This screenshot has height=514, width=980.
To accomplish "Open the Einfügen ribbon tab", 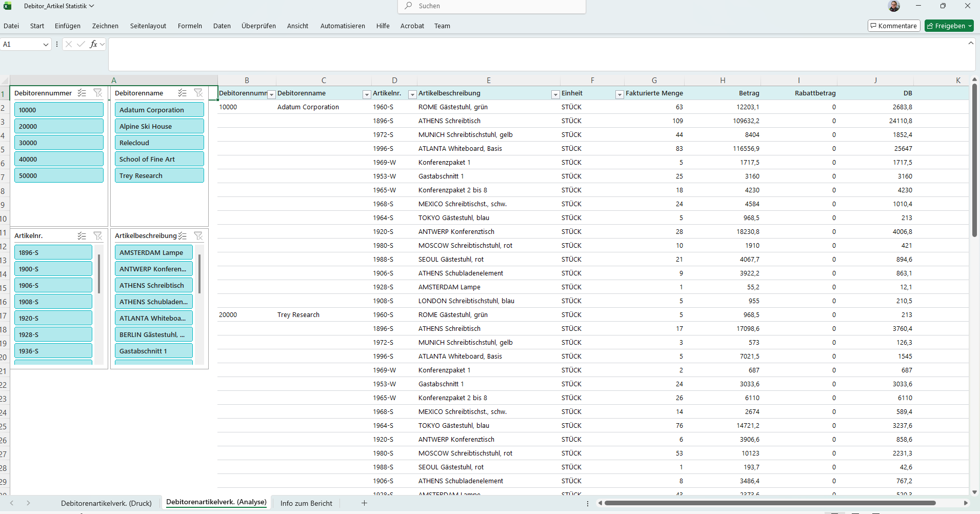I will 68,26.
